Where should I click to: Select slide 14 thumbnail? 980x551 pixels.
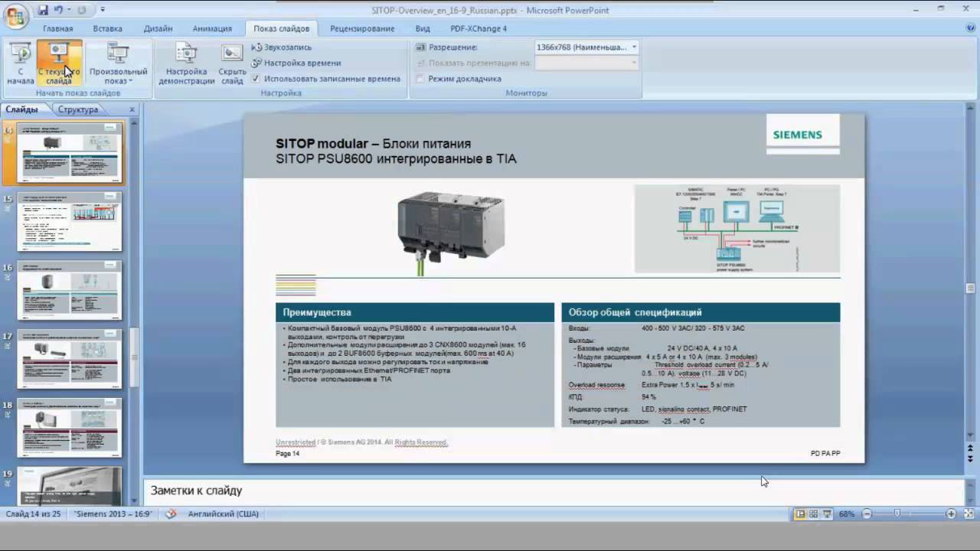coord(70,152)
